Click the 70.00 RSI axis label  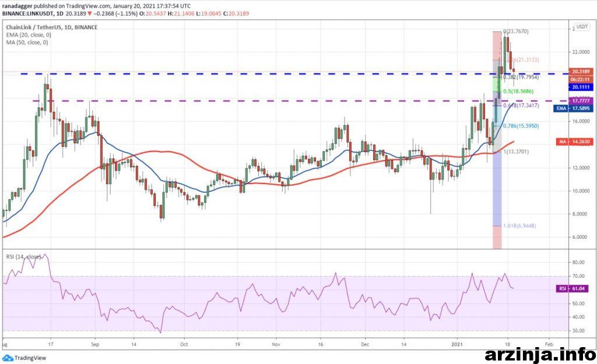pos(578,276)
